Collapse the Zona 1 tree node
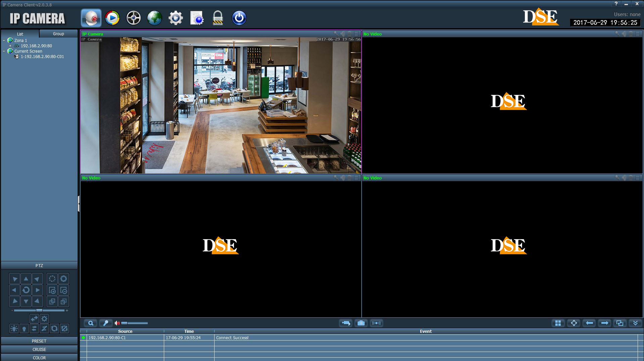This screenshot has width=644, height=361. (4, 41)
